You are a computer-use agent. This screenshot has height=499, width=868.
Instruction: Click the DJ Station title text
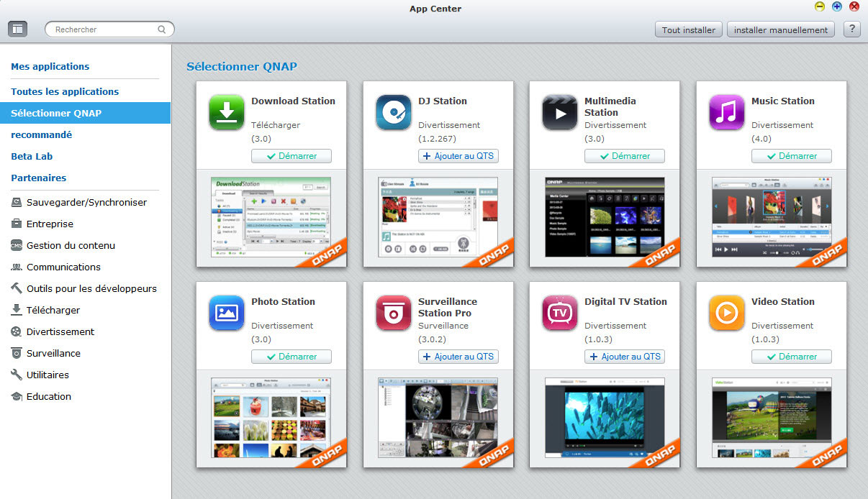443,101
